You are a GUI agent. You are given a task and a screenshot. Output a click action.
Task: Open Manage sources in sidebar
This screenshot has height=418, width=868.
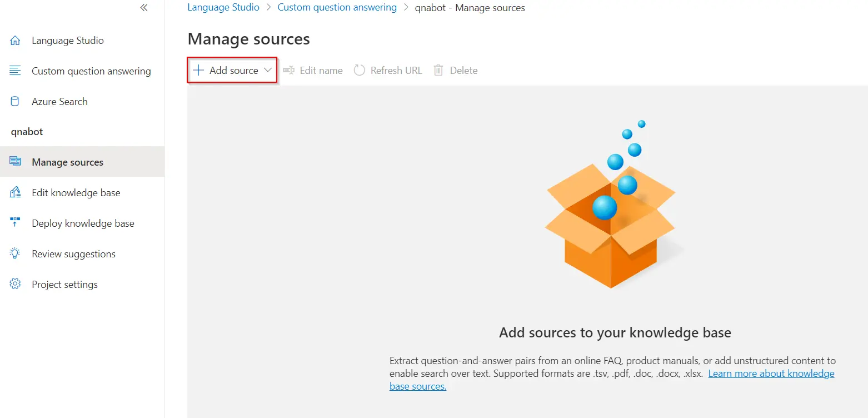pyautogui.click(x=67, y=162)
